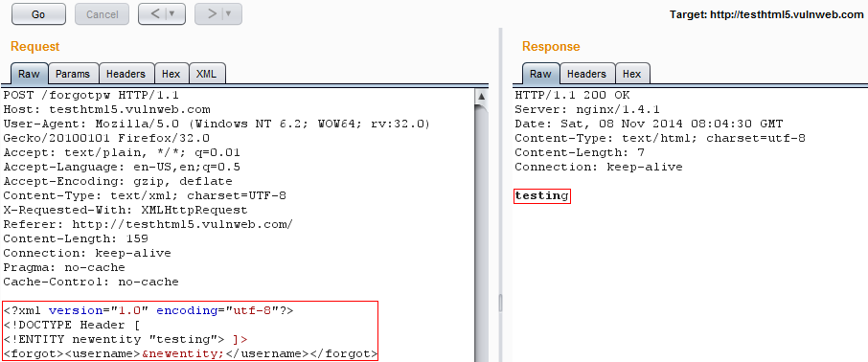
Task: Click the divider between Request and Response panes
Action: 500,193
